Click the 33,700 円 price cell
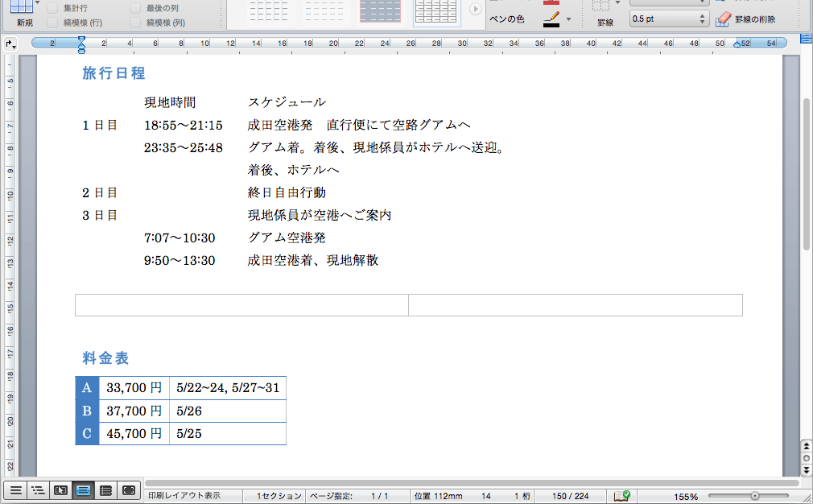 pyautogui.click(x=134, y=388)
